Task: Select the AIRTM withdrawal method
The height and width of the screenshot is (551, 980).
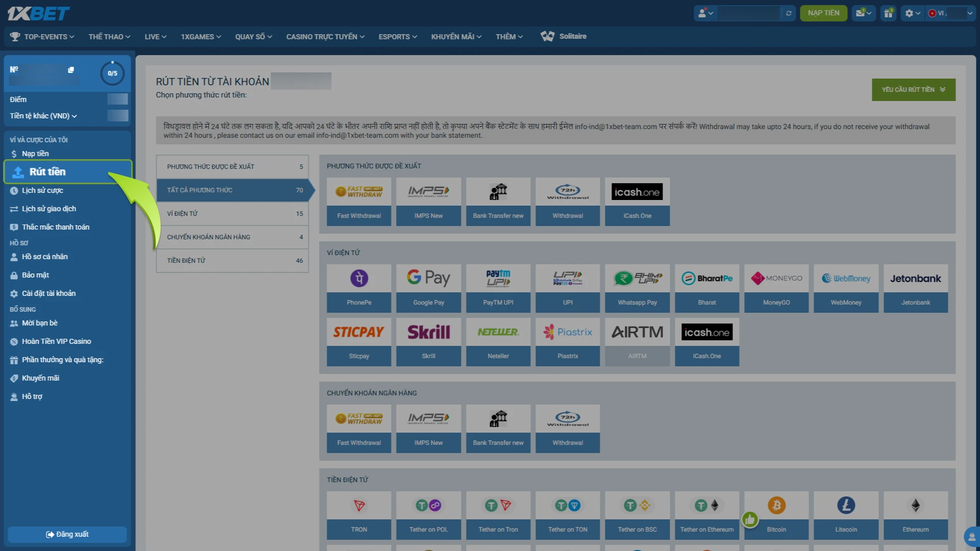Action: tap(638, 342)
